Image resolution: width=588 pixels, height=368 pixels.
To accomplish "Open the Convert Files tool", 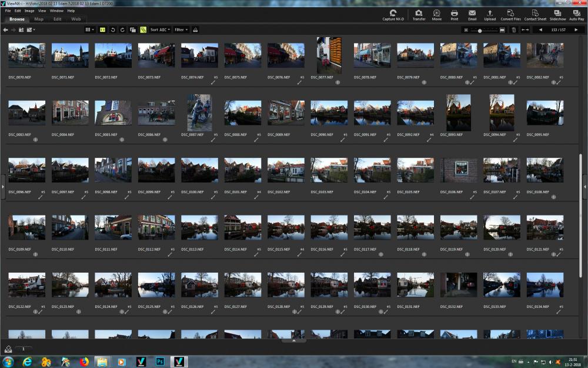I will 510,15.
